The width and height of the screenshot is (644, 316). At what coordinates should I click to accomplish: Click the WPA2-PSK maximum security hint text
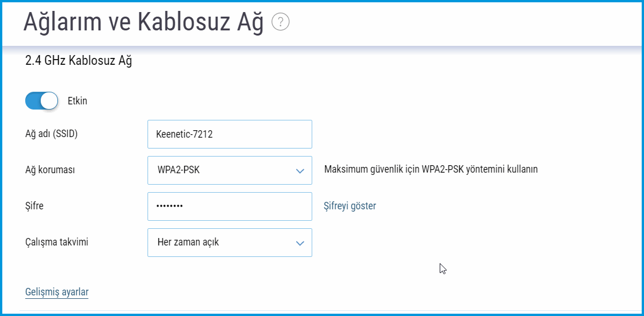pos(430,170)
